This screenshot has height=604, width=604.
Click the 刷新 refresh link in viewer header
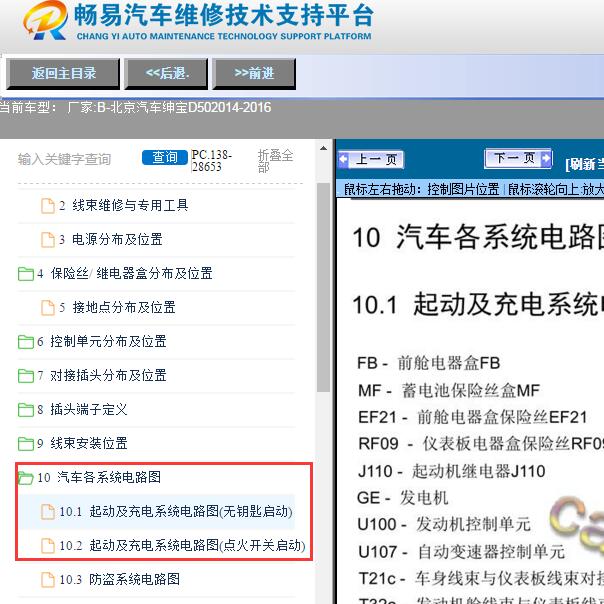point(584,164)
